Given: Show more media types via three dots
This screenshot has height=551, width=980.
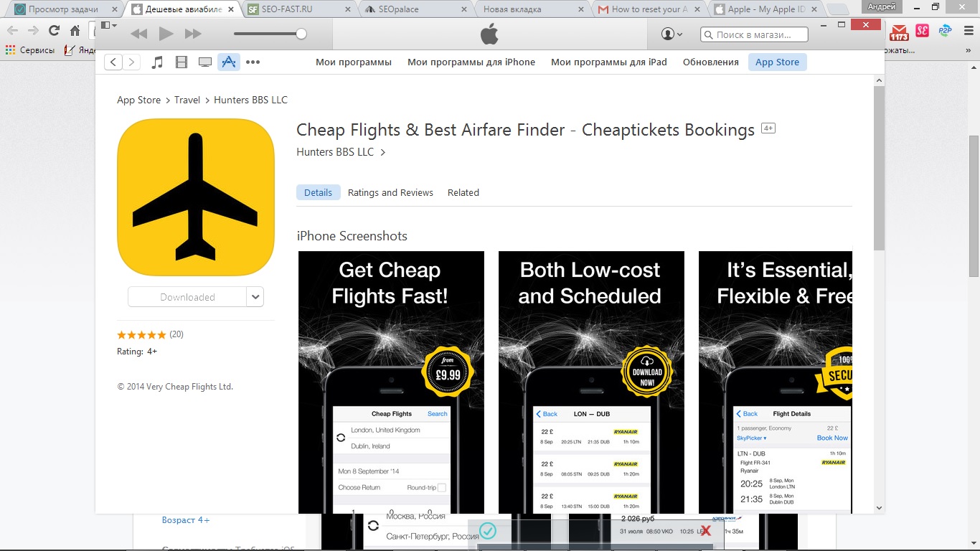Looking at the screenshot, I should [253, 62].
